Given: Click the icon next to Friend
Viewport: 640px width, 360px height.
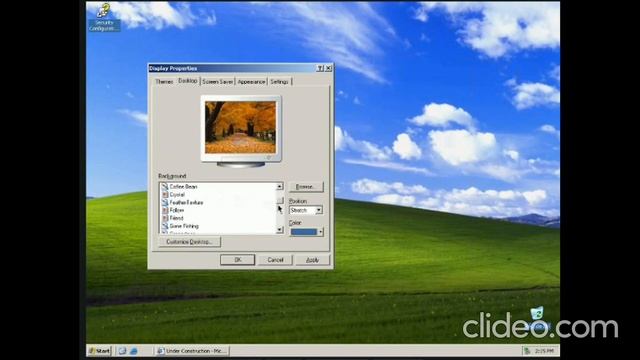Looking at the screenshot, I should (x=165, y=218).
